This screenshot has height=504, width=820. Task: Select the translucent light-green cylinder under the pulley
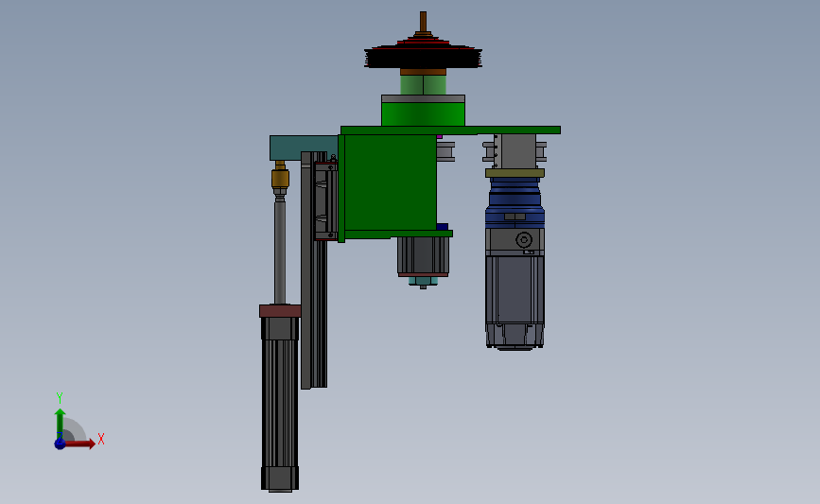[x=423, y=85]
